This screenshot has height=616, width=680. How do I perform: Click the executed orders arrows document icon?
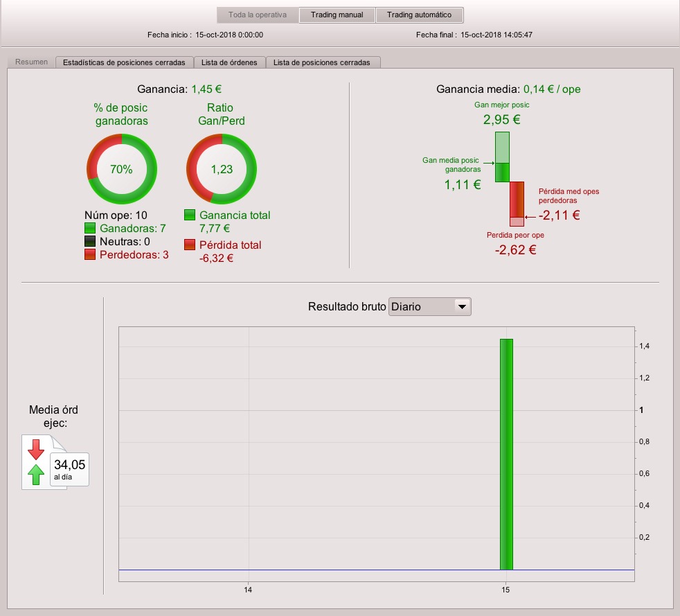coord(44,462)
